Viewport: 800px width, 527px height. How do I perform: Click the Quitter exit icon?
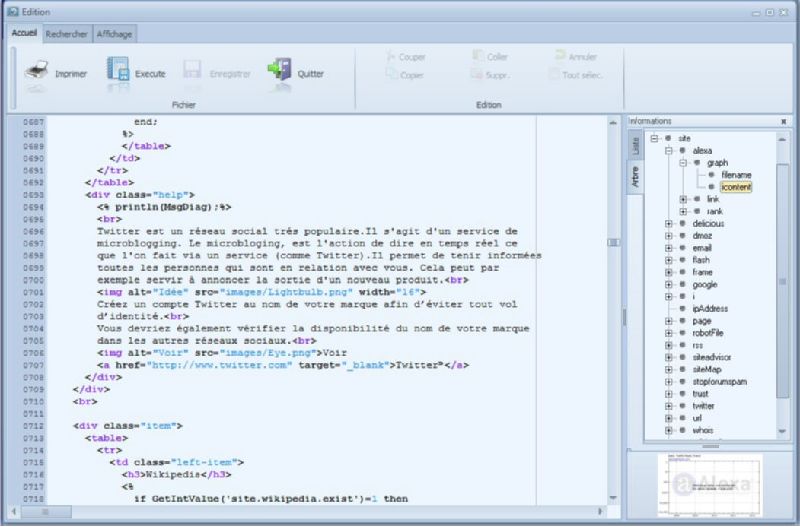[x=279, y=70]
